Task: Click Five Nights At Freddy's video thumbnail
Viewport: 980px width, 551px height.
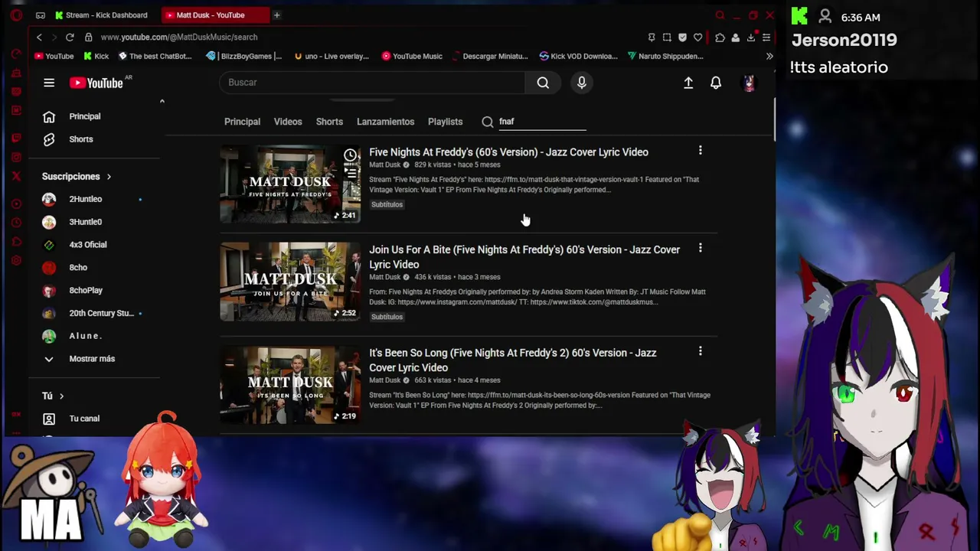Action: (x=290, y=184)
